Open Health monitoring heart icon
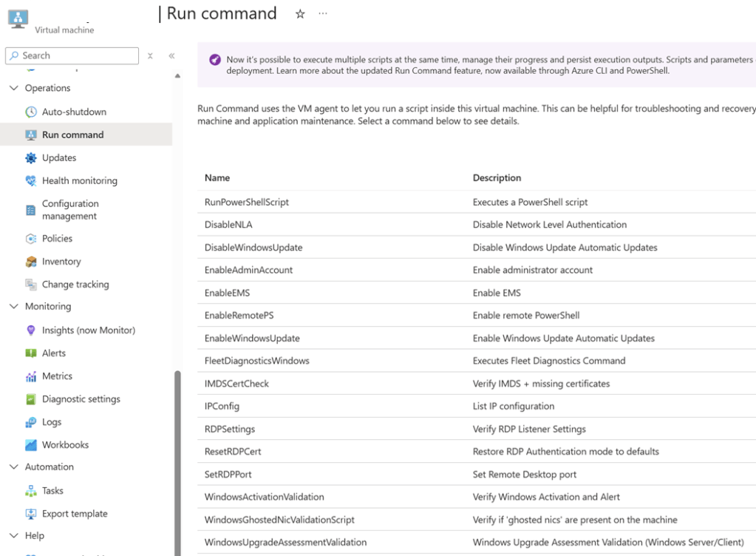This screenshot has width=756, height=556. click(x=31, y=181)
